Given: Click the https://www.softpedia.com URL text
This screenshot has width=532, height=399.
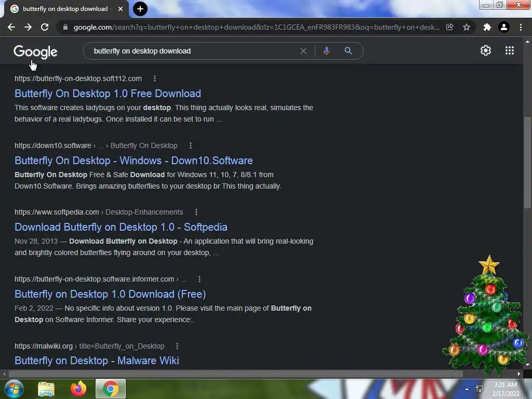Looking at the screenshot, I should [57, 212].
